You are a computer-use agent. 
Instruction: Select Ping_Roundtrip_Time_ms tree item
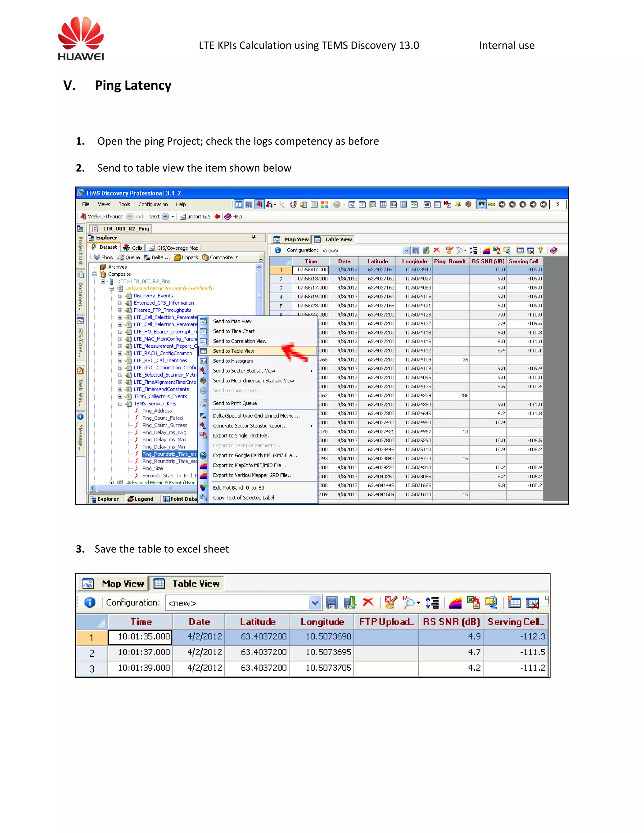click(x=169, y=454)
